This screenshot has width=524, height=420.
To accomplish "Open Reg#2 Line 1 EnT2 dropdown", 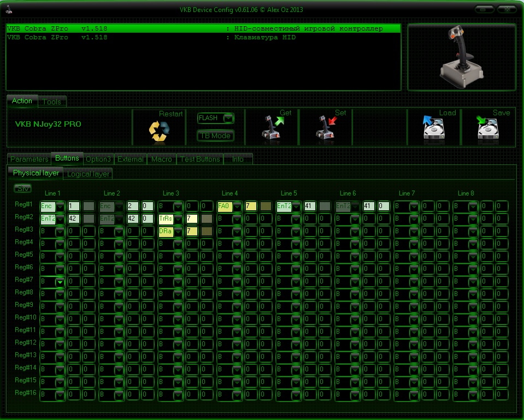I will coord(60,219).
